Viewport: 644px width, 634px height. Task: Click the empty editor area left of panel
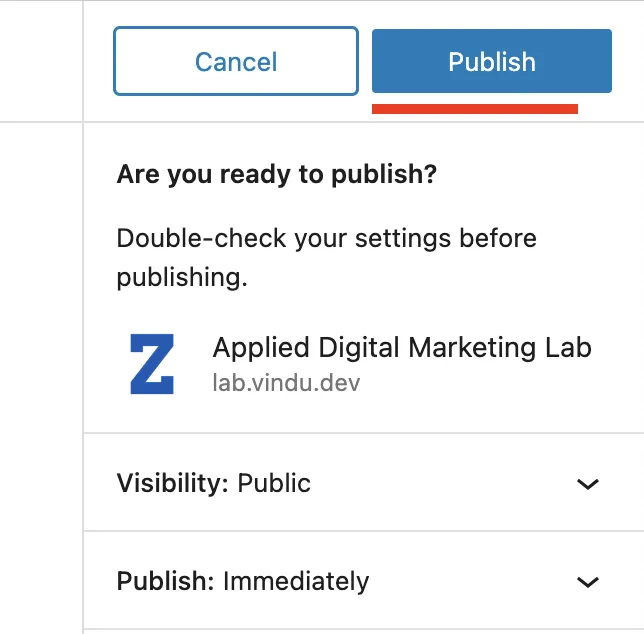(x=40, y=350)
